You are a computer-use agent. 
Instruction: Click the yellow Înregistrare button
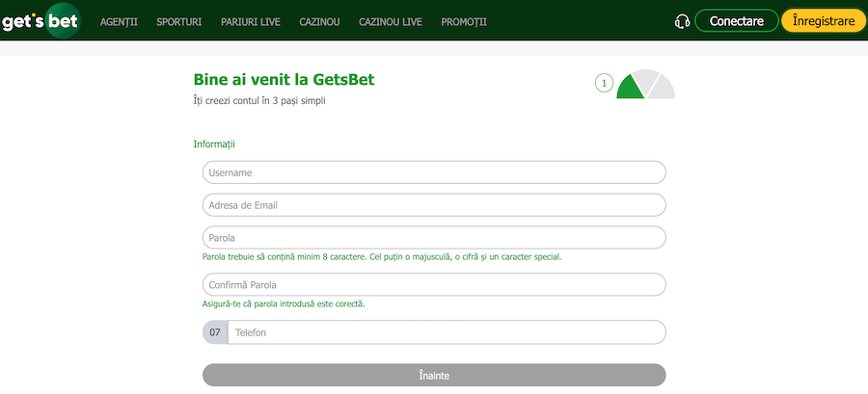point(825,21)
